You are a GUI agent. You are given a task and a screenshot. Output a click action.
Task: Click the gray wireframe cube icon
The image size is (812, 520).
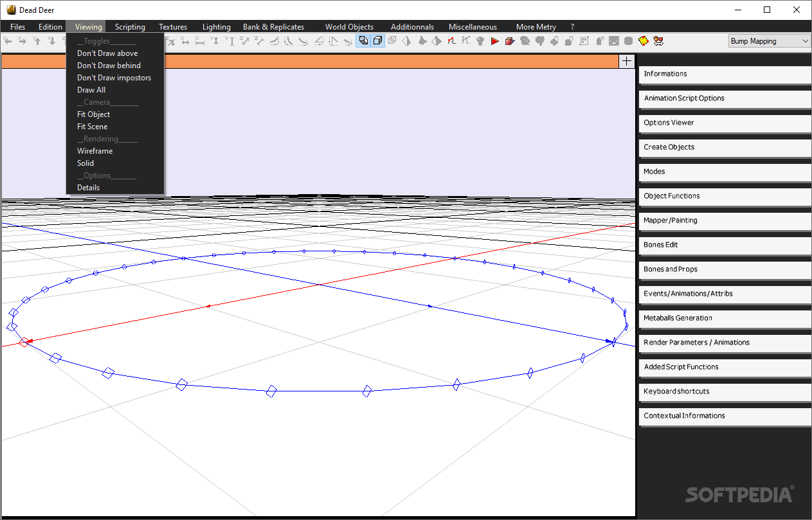click(392, 41)
